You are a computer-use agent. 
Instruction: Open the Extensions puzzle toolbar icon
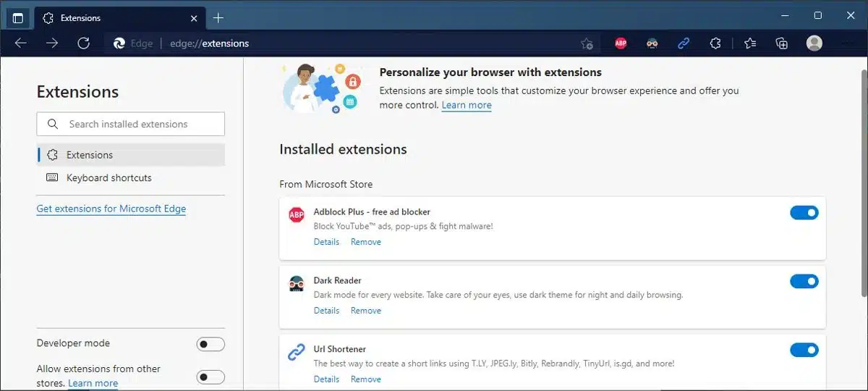715,43
